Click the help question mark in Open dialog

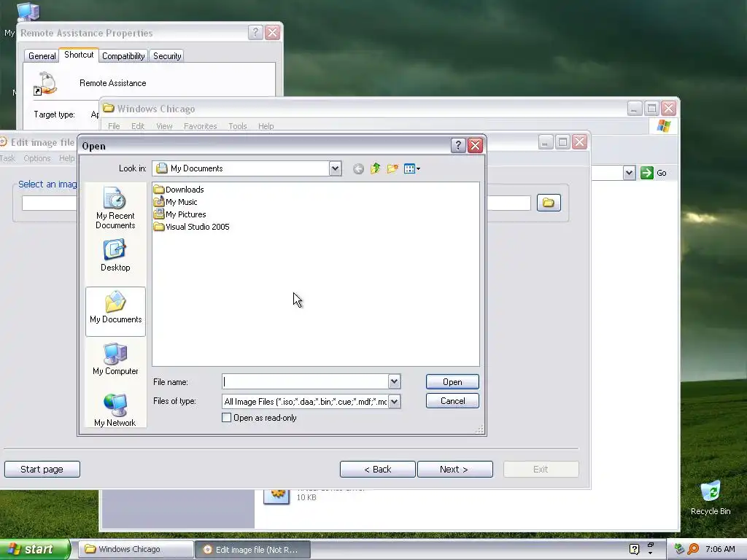click(x=458, y=145)
